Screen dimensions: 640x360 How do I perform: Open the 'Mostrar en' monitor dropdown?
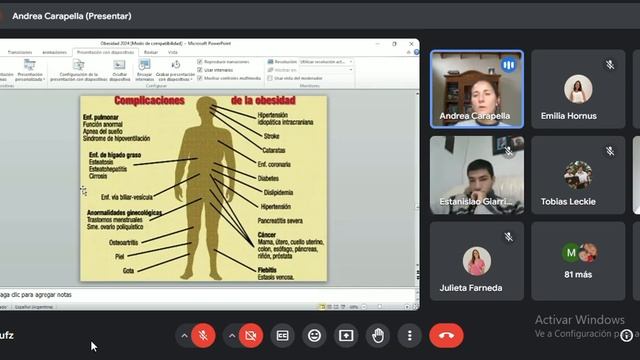tap(326, 70)
